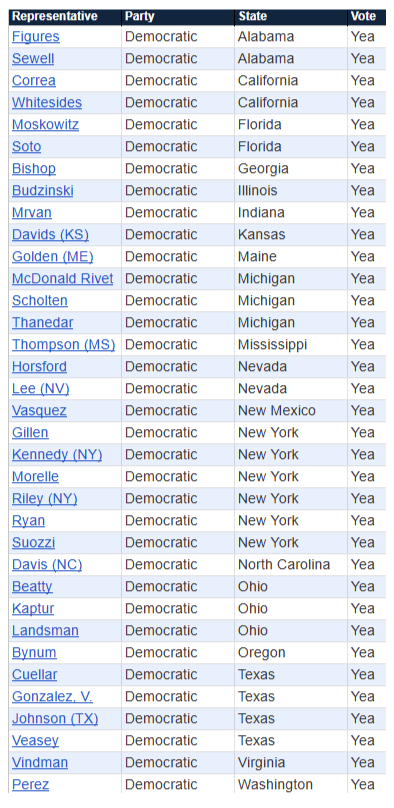The width and height of the screenshot is (394, 808).
Task: Open the Perez representative link
Action: [x=30, y=785]
